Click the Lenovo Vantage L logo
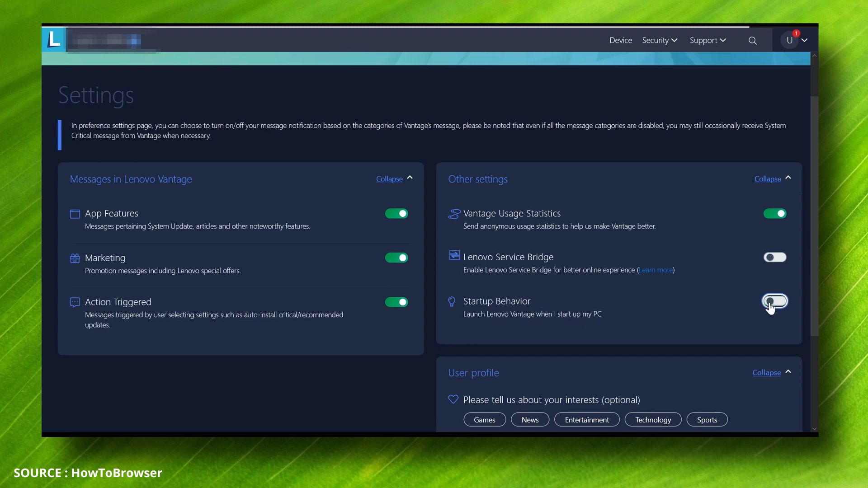The image size is (868, 488). pos(54,39)
